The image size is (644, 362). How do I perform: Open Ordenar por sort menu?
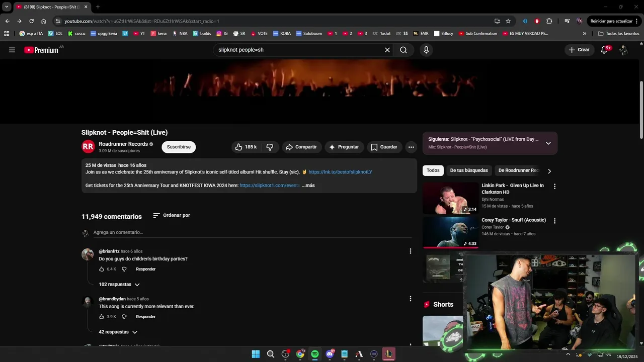(172, 215)
